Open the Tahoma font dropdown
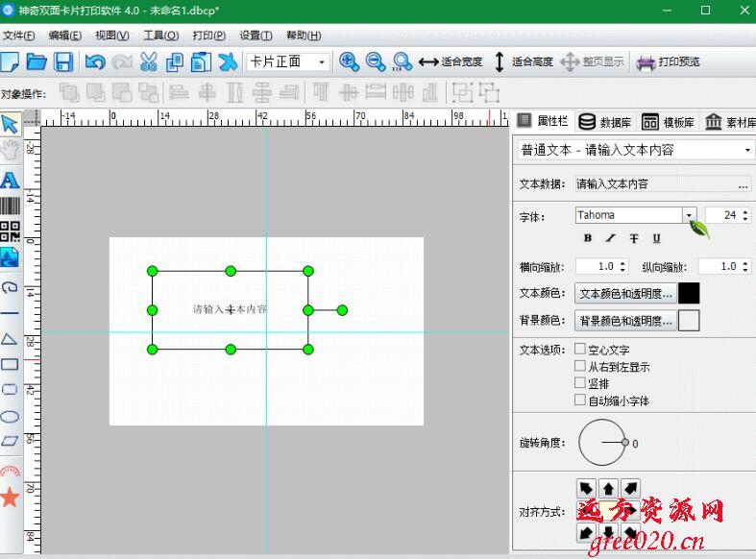The image size is (756, 559). point(688,215)
